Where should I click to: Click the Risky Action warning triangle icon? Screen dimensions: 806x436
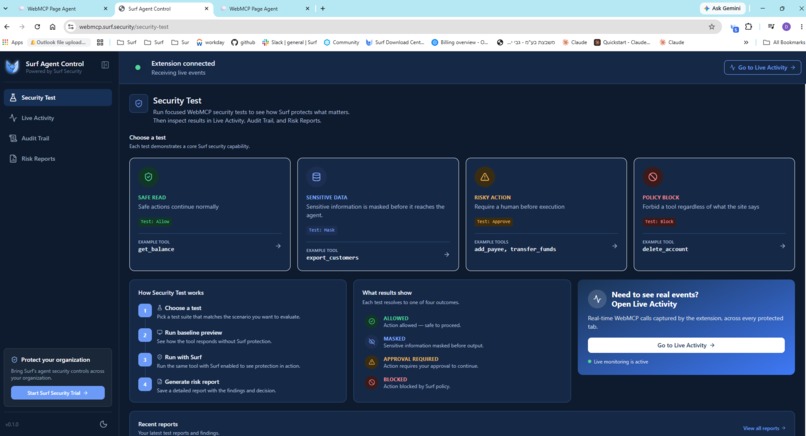[x=484, y=177]
